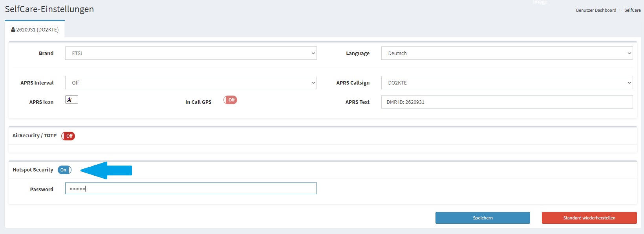This screenshot has height=234, width=644.
Task: Expand the APRS Interval dropdown
Action: coord(191,83)
